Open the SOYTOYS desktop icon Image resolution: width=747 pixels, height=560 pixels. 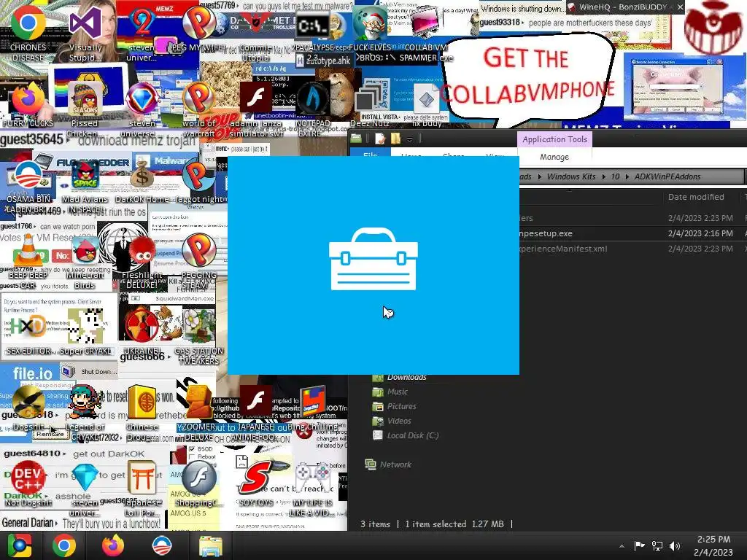coord(256,484)
